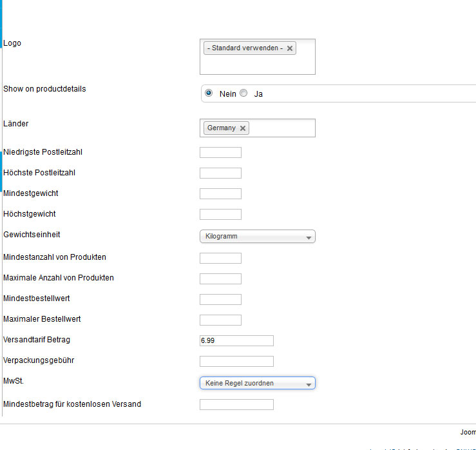
Task: Click the Maximaler Bestellwert input field
Action: point(220,320)
